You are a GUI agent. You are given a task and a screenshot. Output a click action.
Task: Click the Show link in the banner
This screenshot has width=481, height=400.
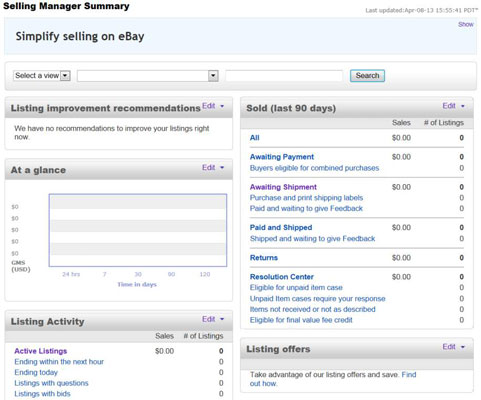tap(466, 24)
